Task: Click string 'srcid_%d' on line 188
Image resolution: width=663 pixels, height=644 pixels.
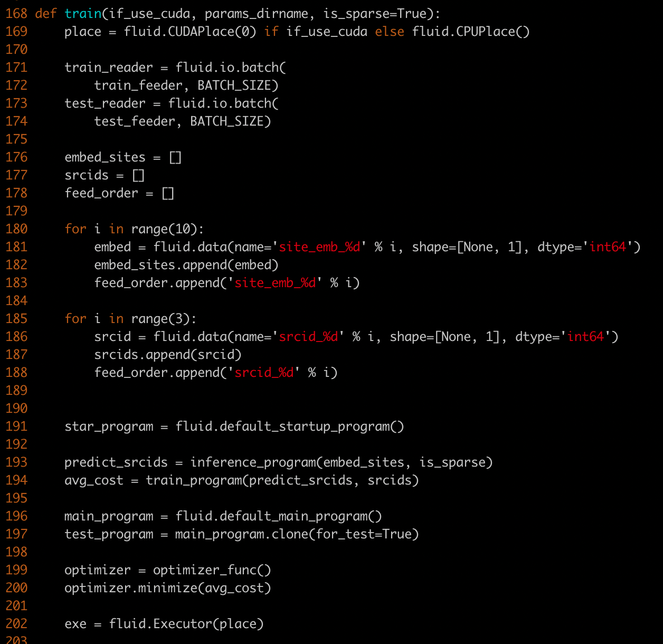Action: 264,372
